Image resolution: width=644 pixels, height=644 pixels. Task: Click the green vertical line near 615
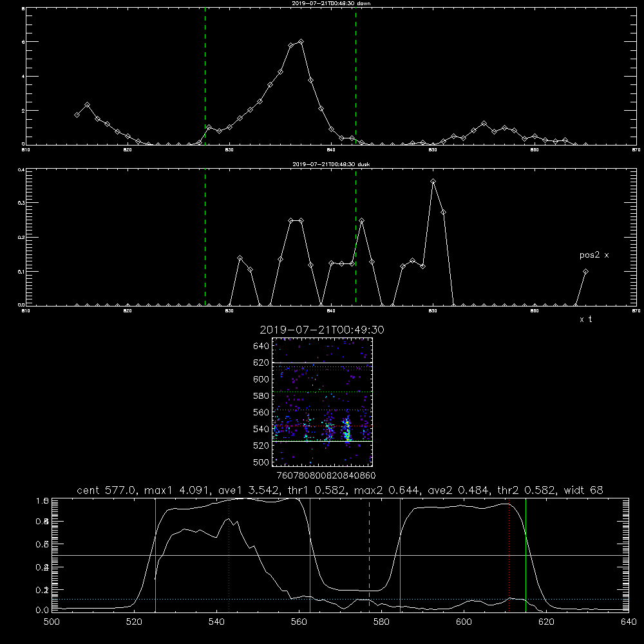(526, 555)
